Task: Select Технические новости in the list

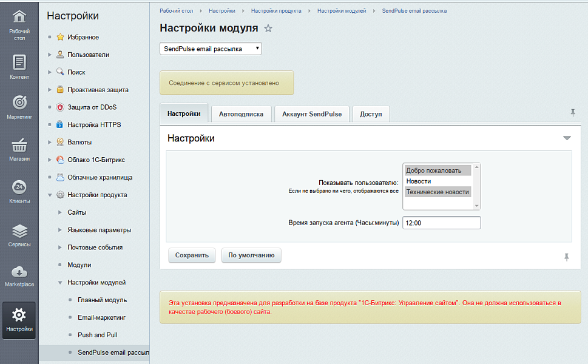Action: click(438, 192)
